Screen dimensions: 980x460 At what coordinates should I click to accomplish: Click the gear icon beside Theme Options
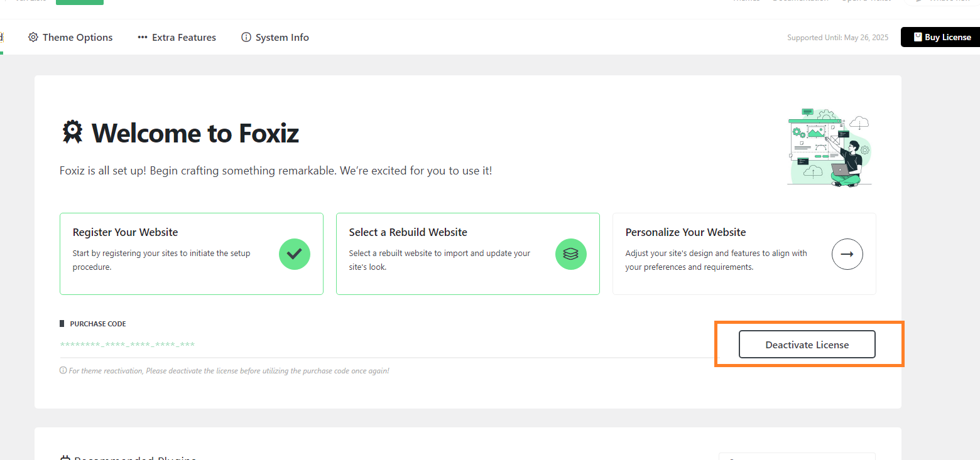point(33,38)
